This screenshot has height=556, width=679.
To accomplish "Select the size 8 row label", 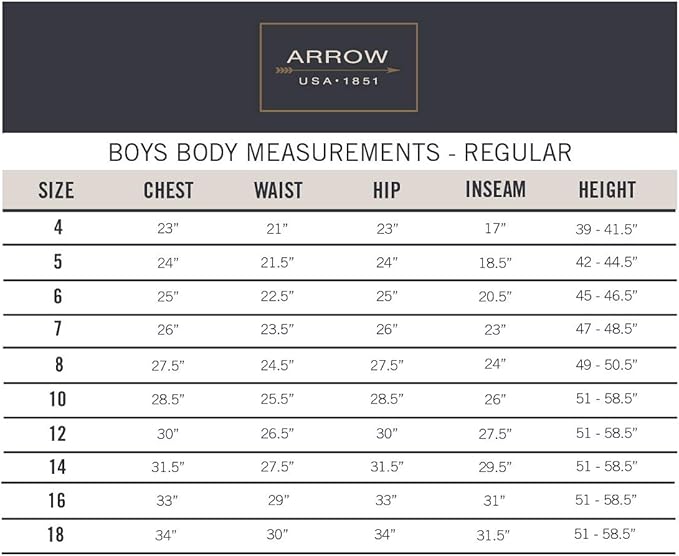I will 57,365.
